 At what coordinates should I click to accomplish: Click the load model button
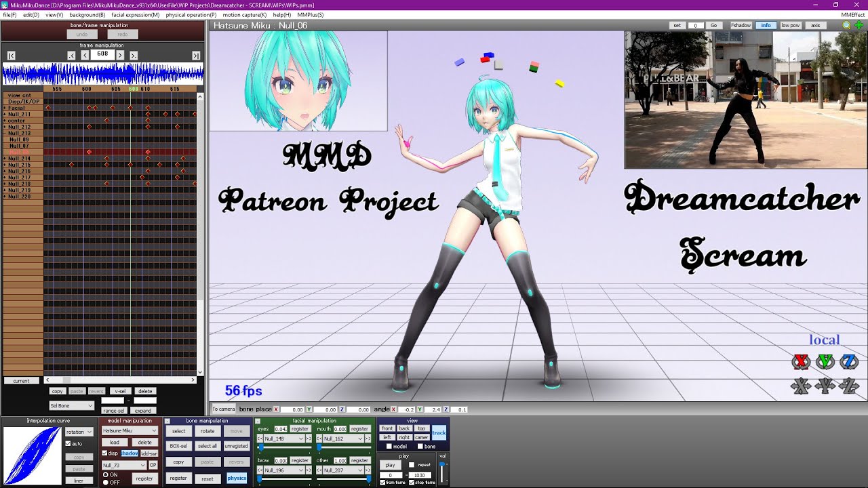click(x=115, y=442)
